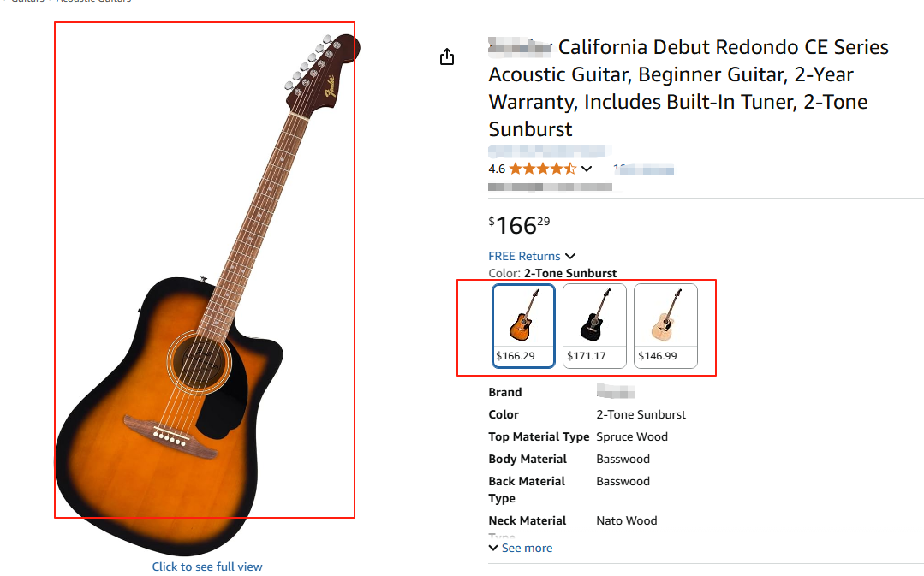This screenshot has height=576, width=924.
Task: Click the orange star rating icons
Action: click(x=542, y=169)
